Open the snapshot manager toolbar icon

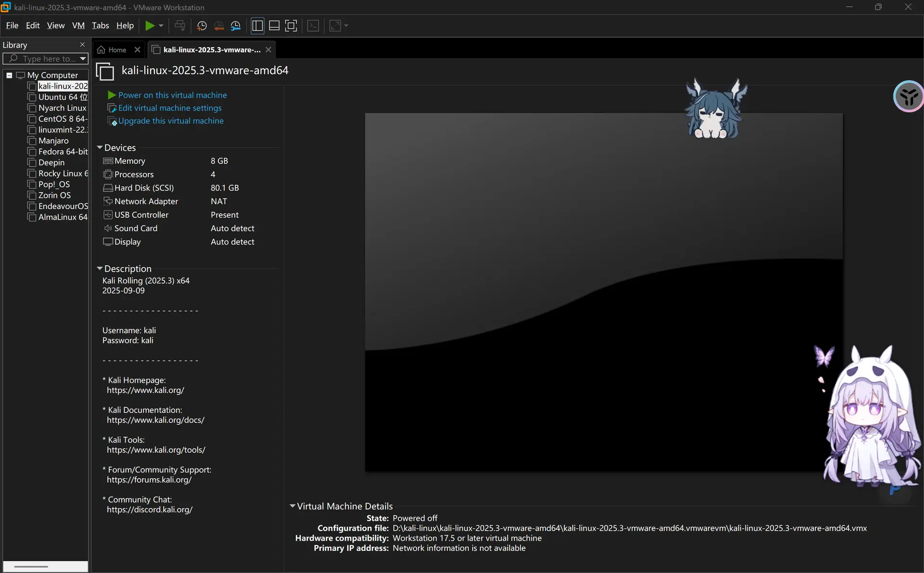tap(236, 26)
